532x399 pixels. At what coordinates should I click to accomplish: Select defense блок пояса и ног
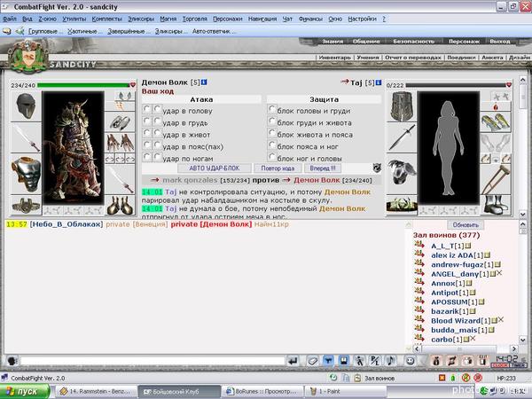coord(272,145)
